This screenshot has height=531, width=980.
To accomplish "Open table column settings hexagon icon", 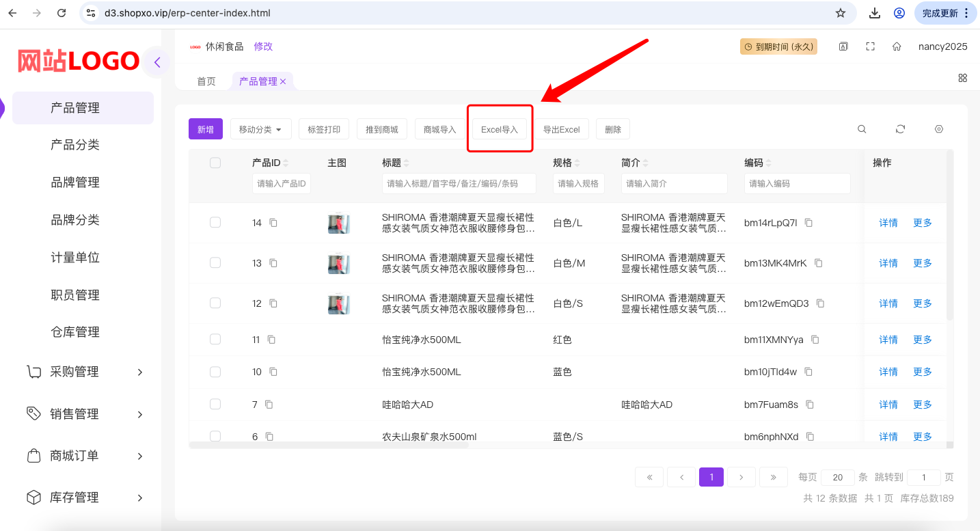I will point(939,129).
